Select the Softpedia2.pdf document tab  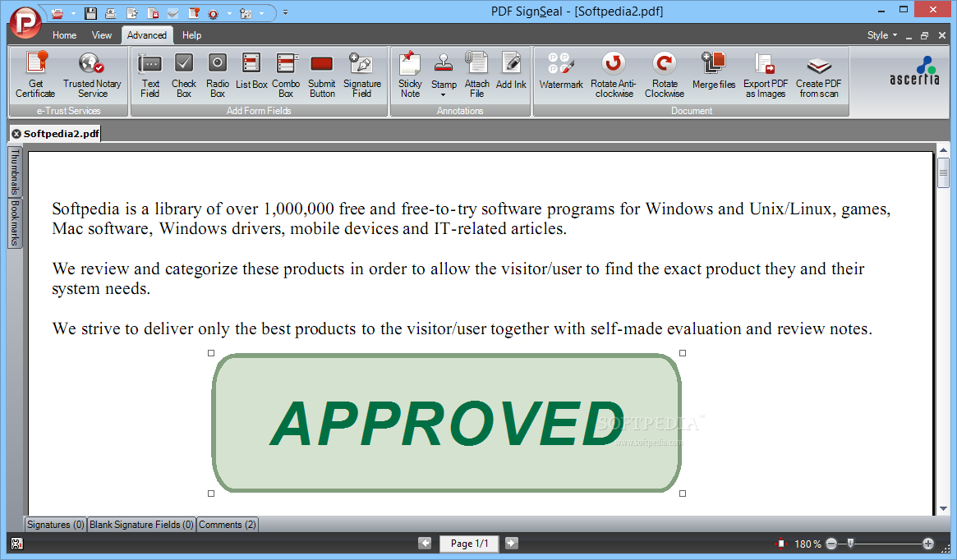coord(61,134)
